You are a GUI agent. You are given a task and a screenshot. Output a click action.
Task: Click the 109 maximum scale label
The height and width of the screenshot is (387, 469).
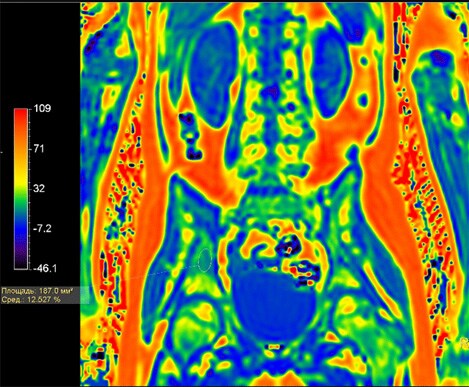click(x=42, y=108)
